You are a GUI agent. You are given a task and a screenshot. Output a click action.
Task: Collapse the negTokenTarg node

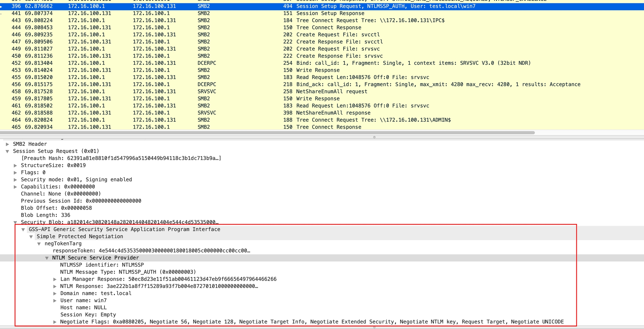39,244
